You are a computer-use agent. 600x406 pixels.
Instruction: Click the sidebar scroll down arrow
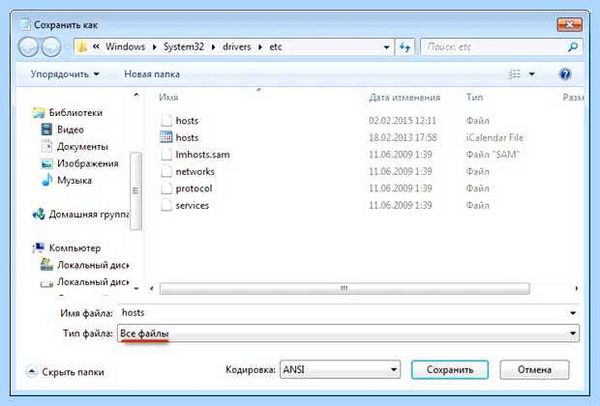coord(136,289)
